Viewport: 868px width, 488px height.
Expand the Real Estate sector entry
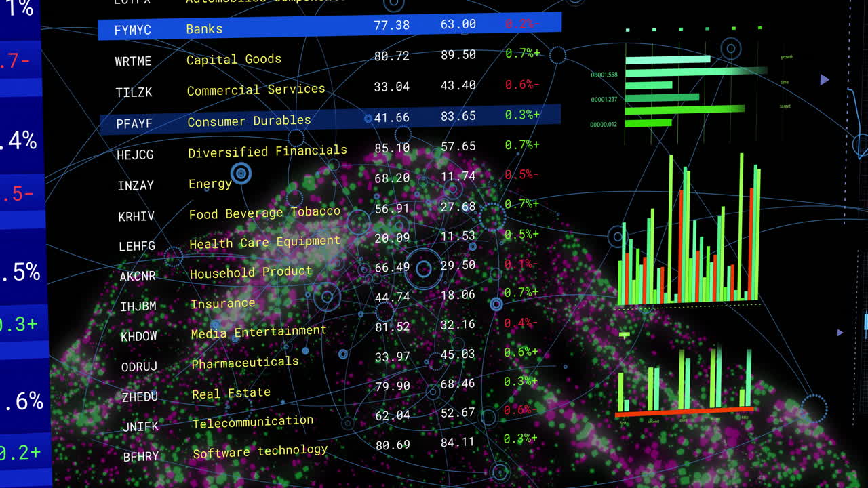click(x=231, y=392)
